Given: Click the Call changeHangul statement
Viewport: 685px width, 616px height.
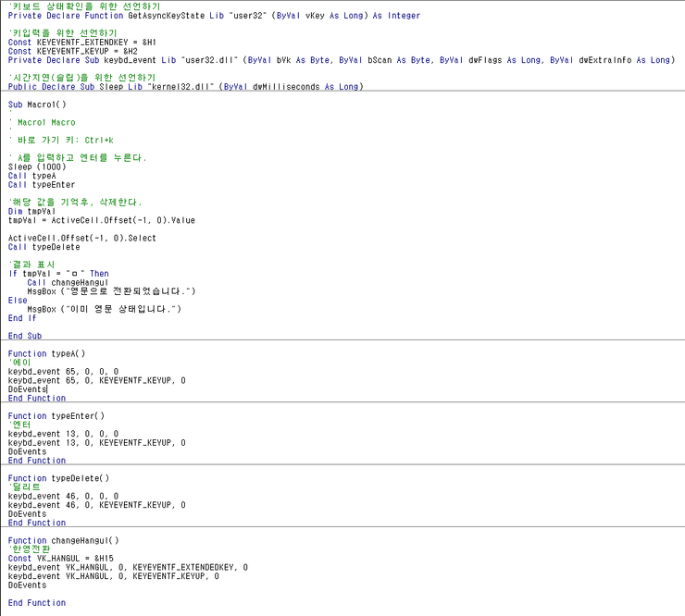Looking at the screenshot, I should point(67,282).
